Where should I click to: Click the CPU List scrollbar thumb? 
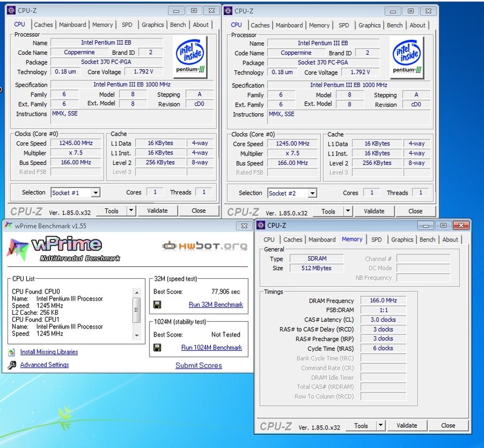pyautogui.click(x=137, y=310)
